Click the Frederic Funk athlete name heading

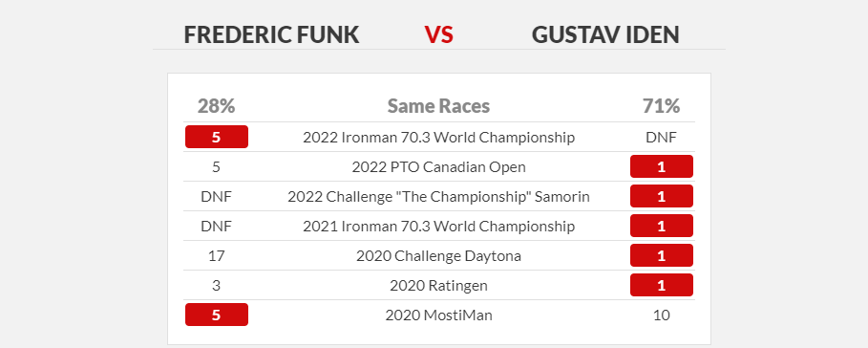pyautogui.click(x=271, y=35)
